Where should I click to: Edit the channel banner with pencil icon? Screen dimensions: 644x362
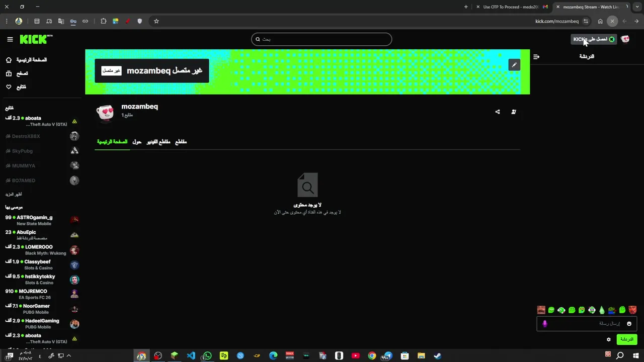coord(514,65)
